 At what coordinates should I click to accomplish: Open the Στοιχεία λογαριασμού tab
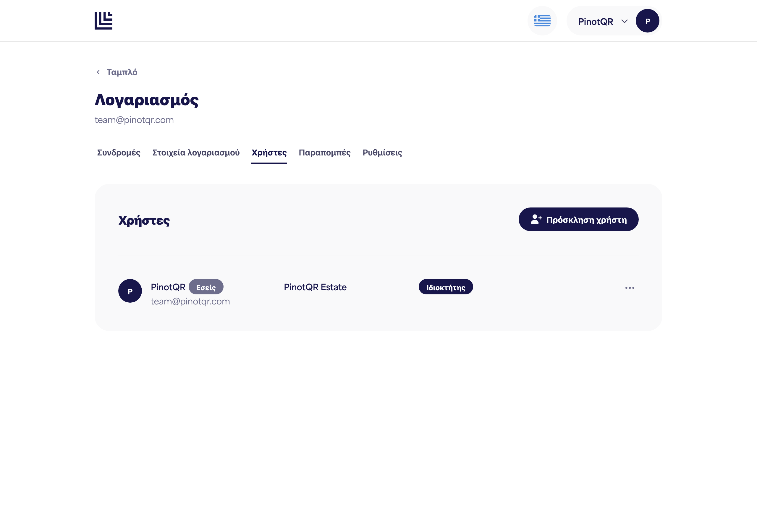pyautogui.click(x=196, y=153)
